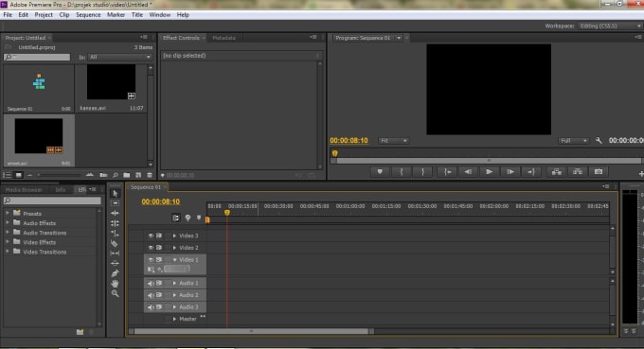Screen dimensions: 644x349
Task: Open the Marker menu
Action: click(x=116, y=15)
